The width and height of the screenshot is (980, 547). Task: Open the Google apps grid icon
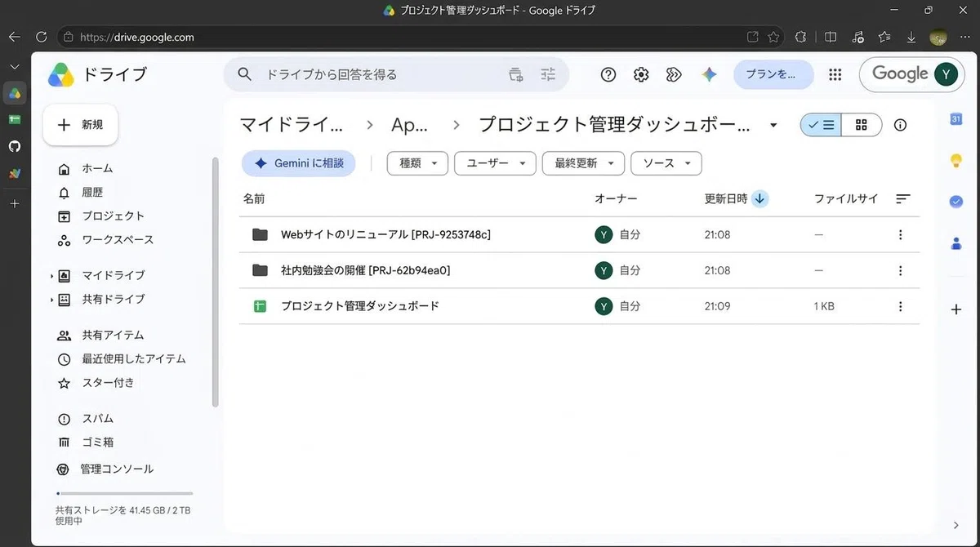pyautogui.click(x=835, y=74)
